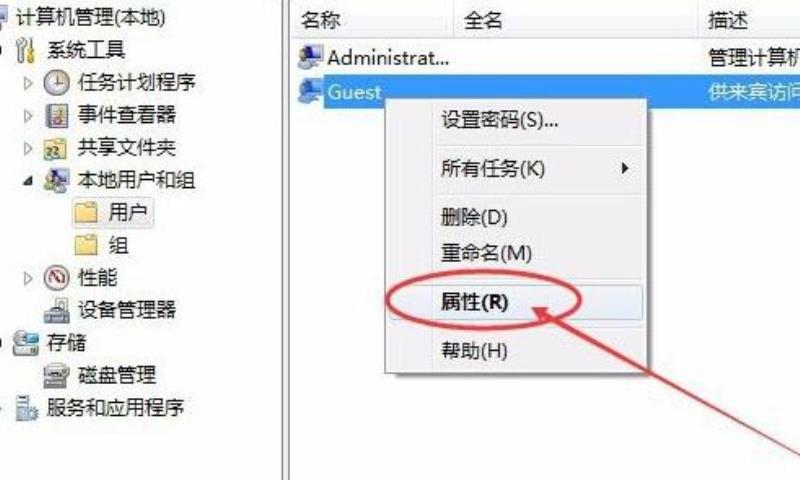Click the Performance gauge icon
Viewport: 800px width, 480px height.
pos(56,278)
